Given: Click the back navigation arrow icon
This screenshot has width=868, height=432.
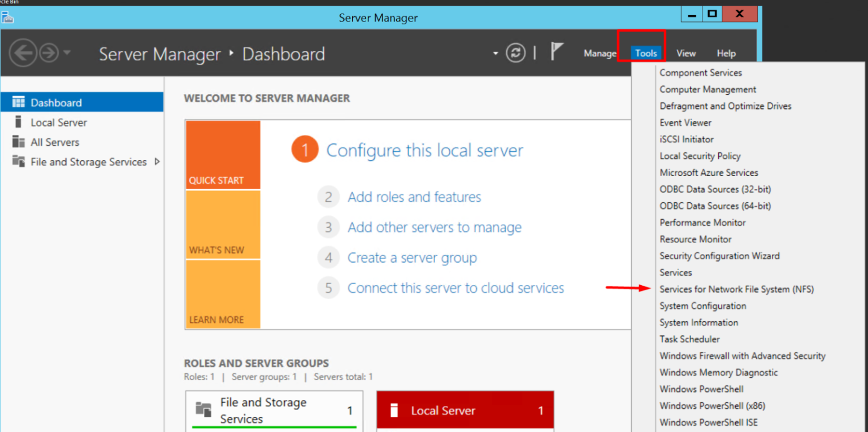Looking at the screenshot, I should pos(23,54).
